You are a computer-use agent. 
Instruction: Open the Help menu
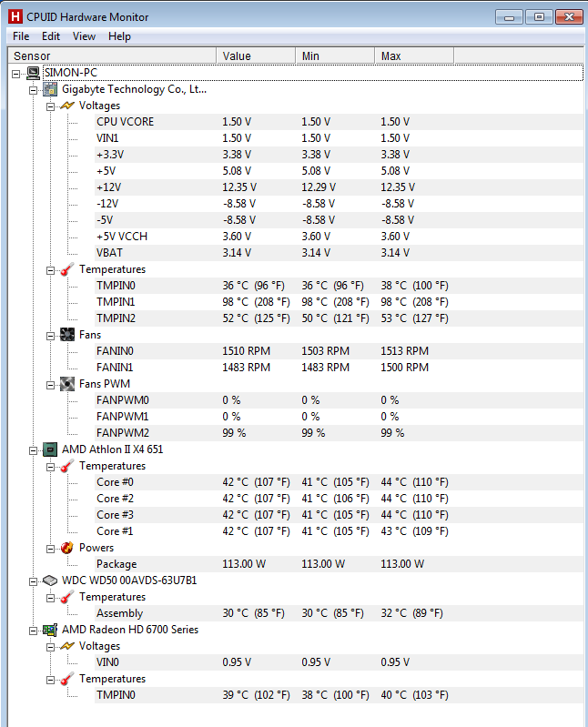pos(119,36)
